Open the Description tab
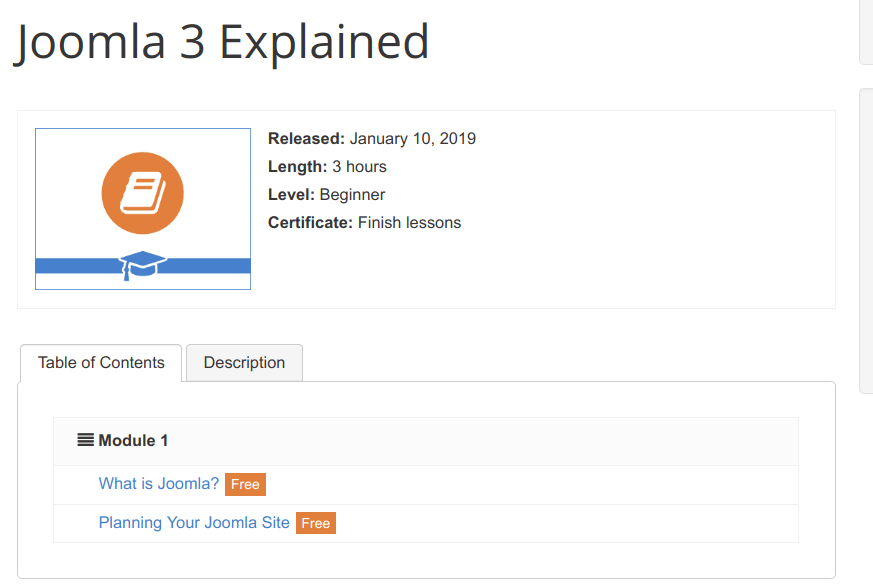 (244, 363)
